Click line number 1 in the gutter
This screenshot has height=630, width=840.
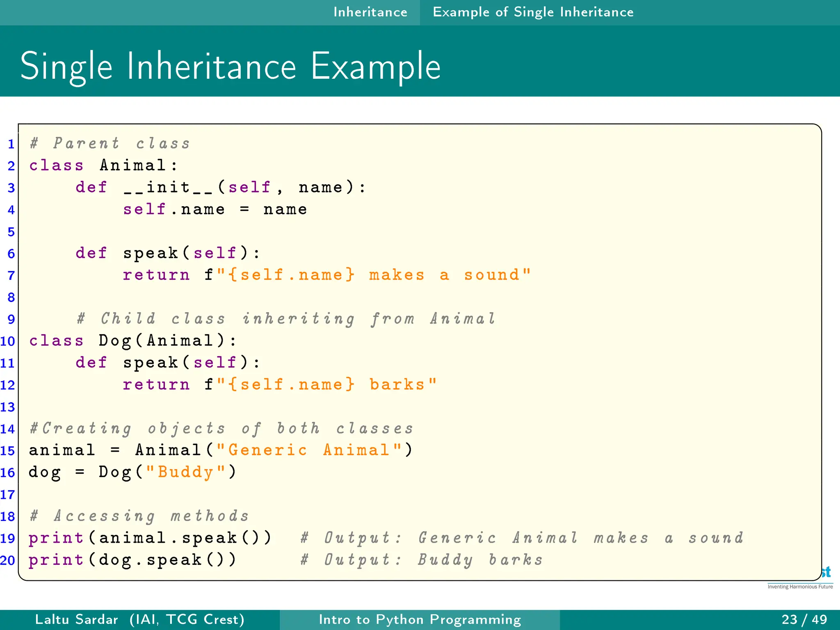click(11, 144)
